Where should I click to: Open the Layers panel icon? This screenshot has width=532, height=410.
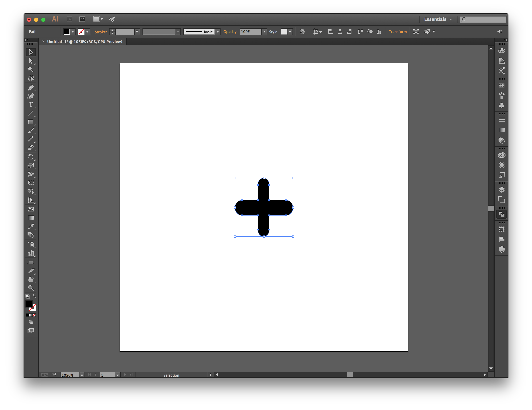pos(502,190)
